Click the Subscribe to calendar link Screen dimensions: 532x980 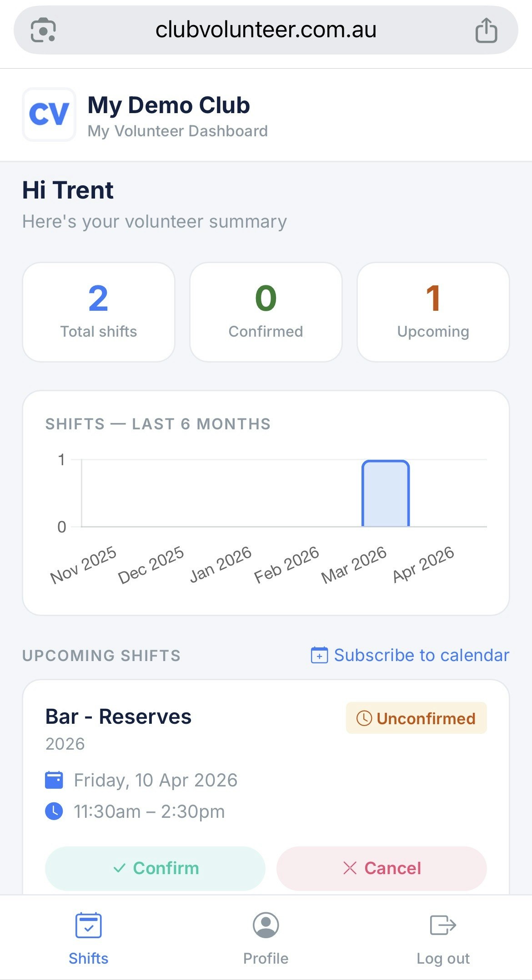click(x=422, y=655)
